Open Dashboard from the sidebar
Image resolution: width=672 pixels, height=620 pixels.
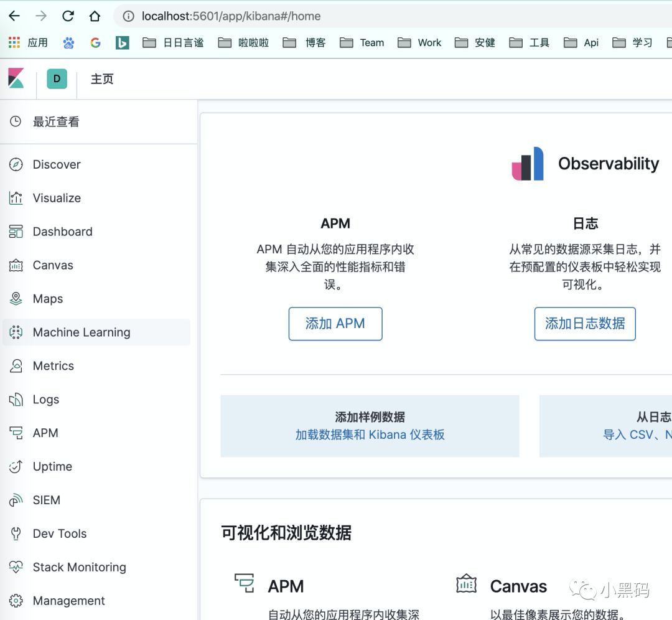(x=63, y=232)
